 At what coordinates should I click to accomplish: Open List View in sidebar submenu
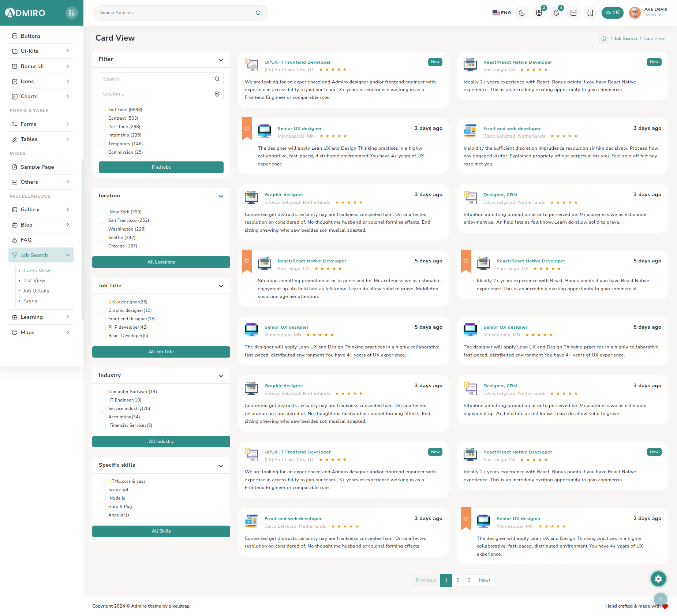(x=34, y=280)
